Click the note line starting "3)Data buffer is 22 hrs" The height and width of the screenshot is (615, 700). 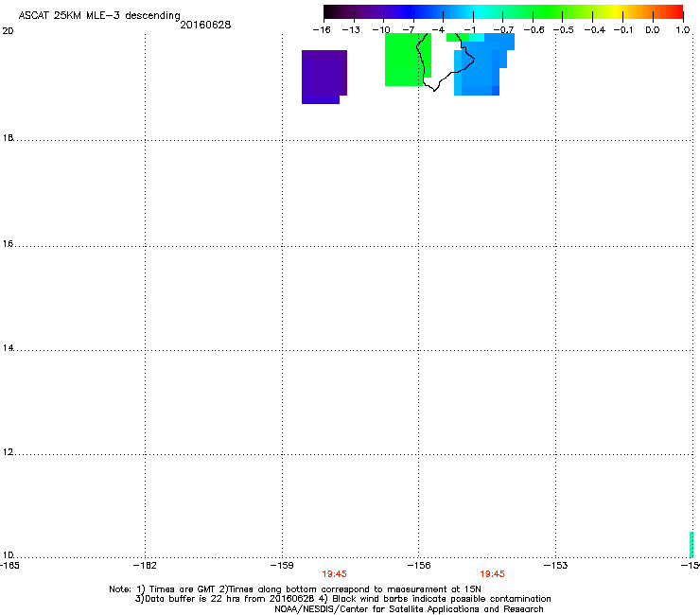pos(342,599)
